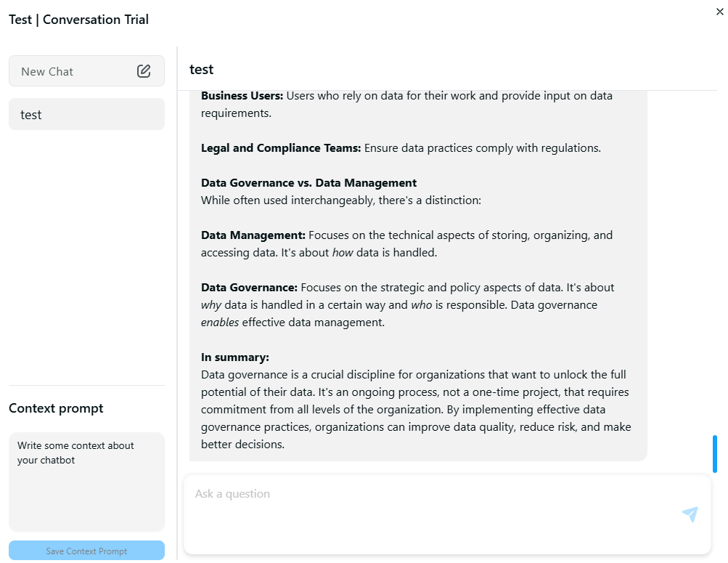This screenshot has width=728, height=563.
Task: Click the bold "Business Users:" label
Action: point(242,96)
